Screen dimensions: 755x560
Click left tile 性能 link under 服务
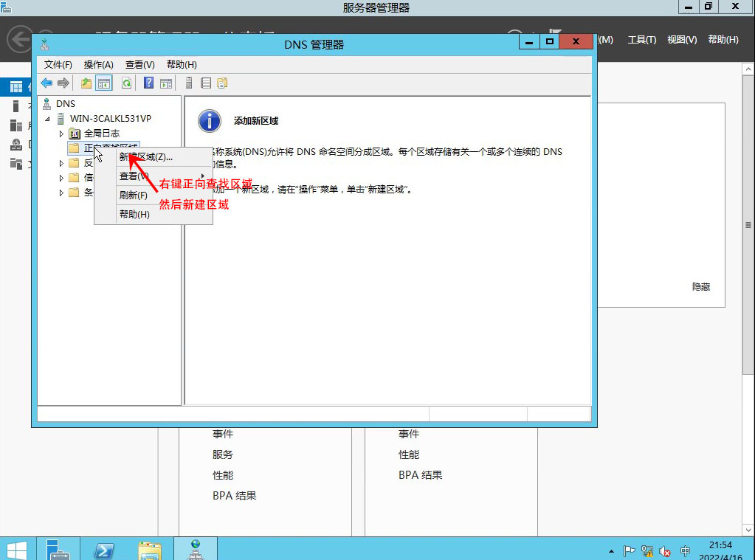(223, 475)
